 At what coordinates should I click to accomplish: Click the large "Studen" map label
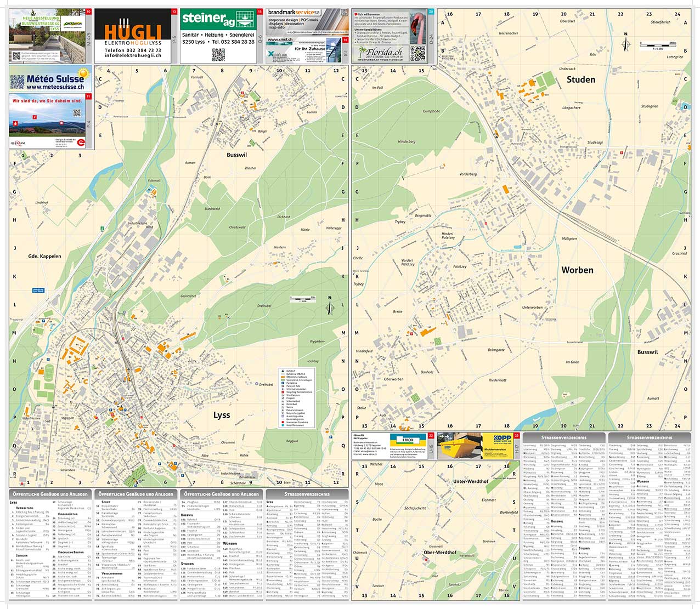580,79
